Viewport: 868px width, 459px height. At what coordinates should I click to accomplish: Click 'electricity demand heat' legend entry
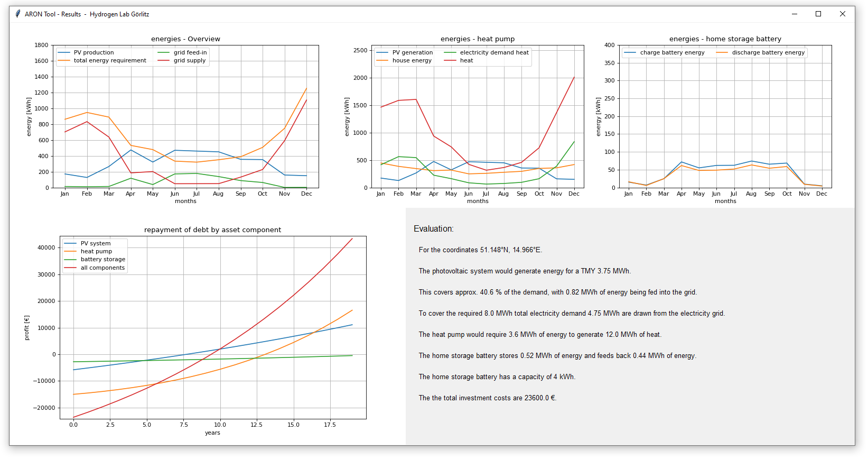pos(494,53)
